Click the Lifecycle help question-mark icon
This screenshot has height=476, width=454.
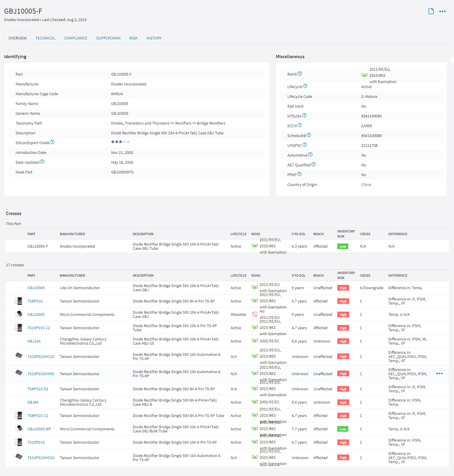pyautogui.click(x=305, y=86)
